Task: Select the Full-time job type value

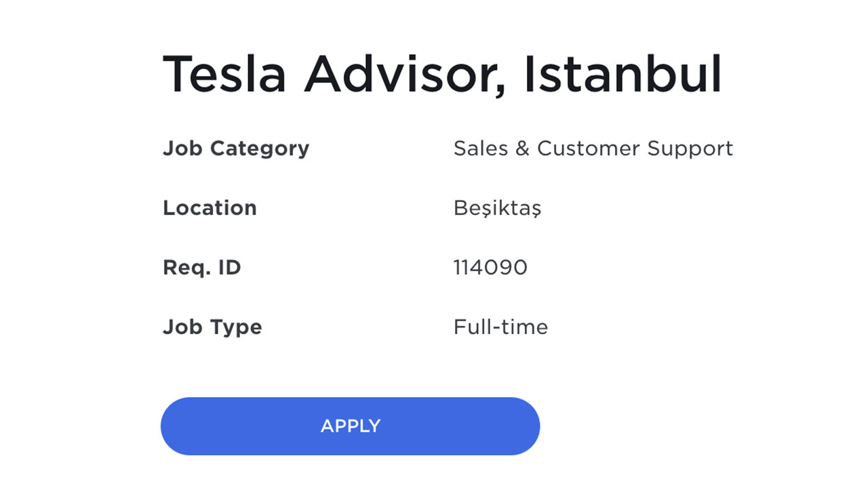Action: pyautogui.click(x=500, y=327)
